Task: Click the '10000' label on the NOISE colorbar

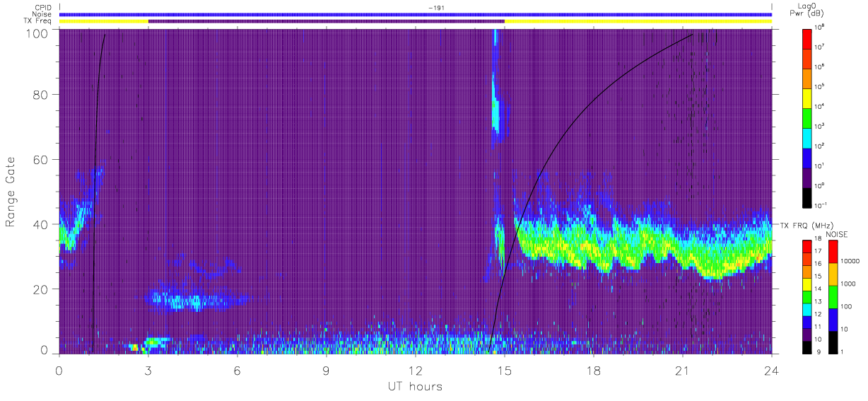Action: [851, 261]
